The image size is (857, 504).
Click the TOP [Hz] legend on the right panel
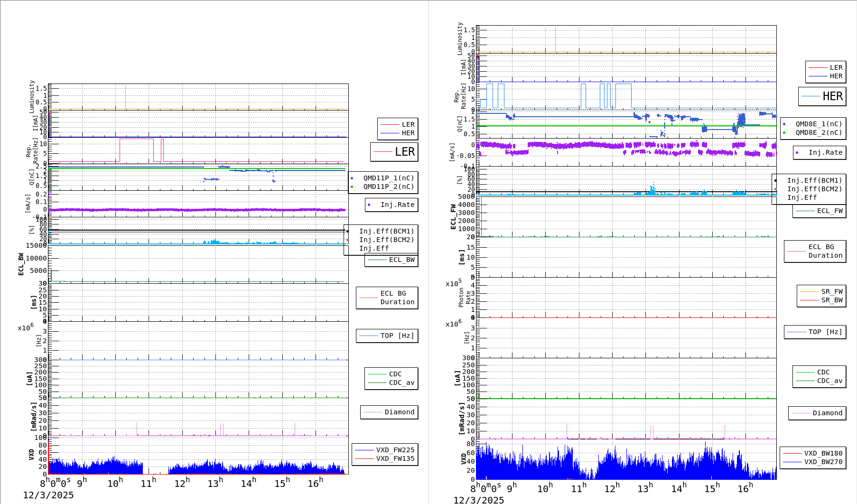(815, 332)
